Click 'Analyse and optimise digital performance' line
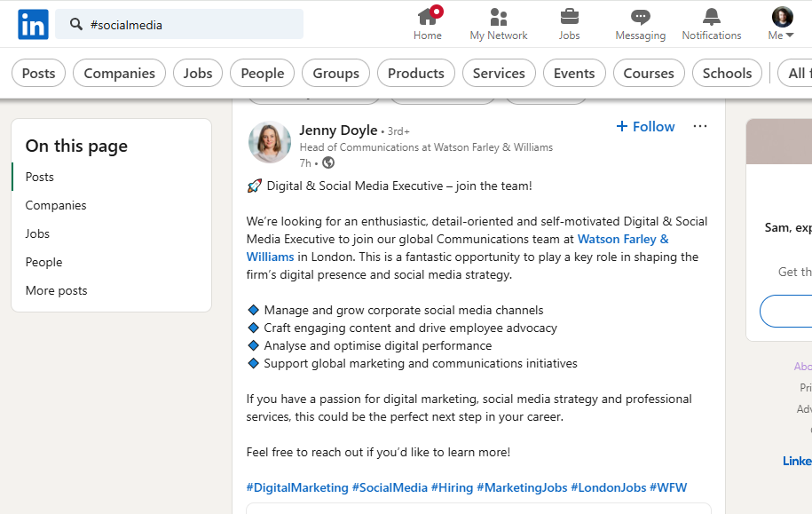The height and width of the screenshot is (514, 812). click(377, 345)
